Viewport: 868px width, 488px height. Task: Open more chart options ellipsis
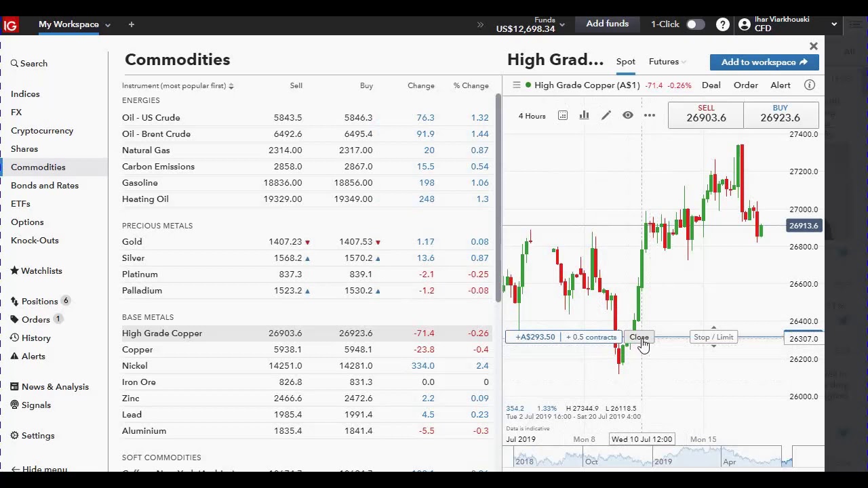[x=650, y=116]
